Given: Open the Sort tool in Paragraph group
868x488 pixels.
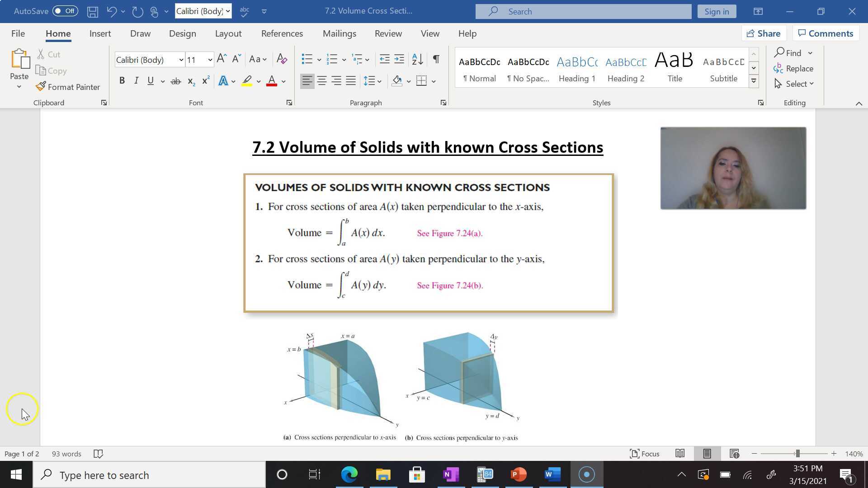Looking at the screenshot, I should [x=416, y=59].
